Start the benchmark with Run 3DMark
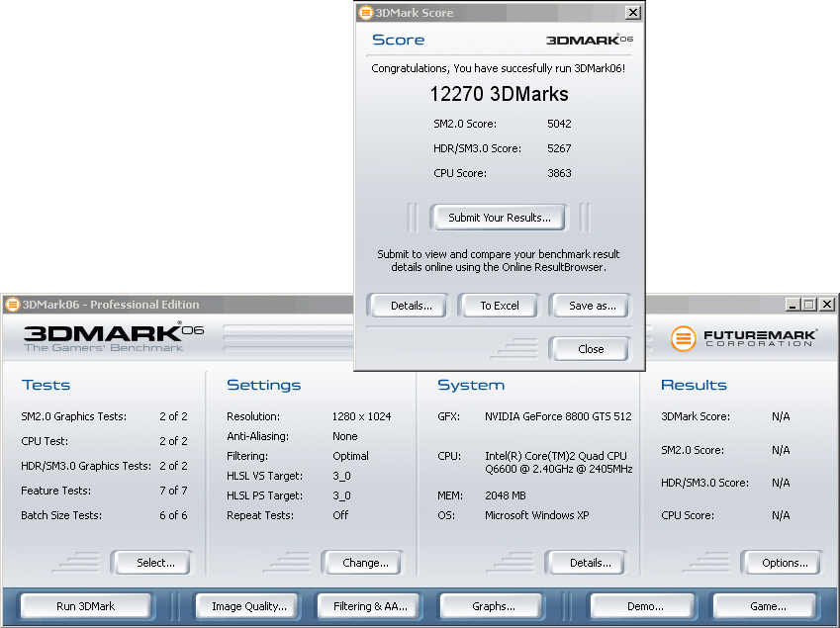The height and width of the screenshot is (628, 840). pyautogui.click(x=86, y=606)
